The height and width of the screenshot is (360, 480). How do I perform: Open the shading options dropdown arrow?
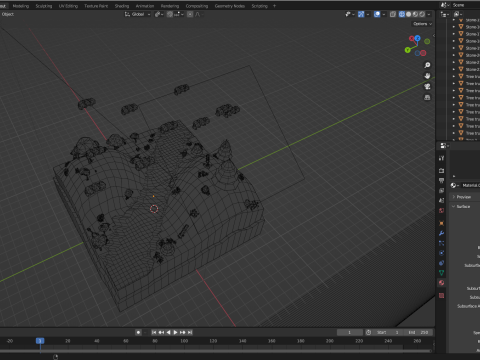pos(429,14)
